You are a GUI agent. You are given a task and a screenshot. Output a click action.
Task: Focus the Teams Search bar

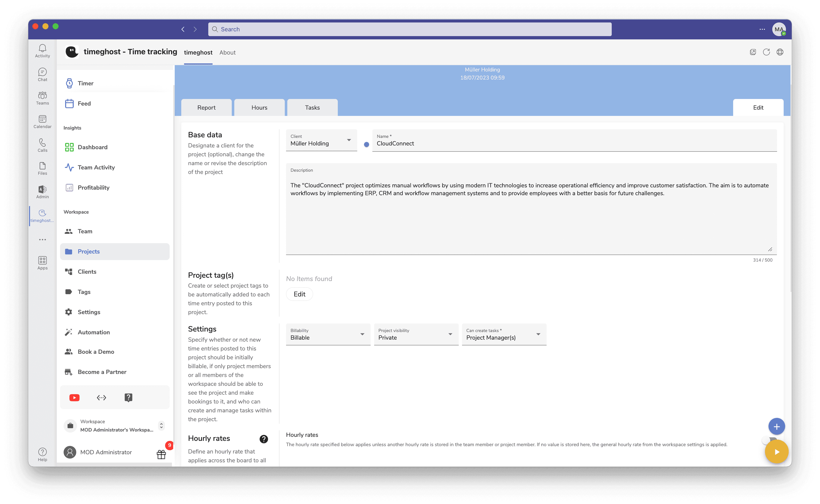(410, 29)
